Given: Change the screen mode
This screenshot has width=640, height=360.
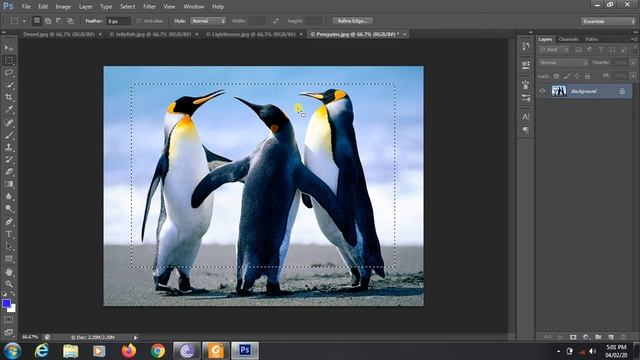Looking at the screenshot, I should 9,332.
